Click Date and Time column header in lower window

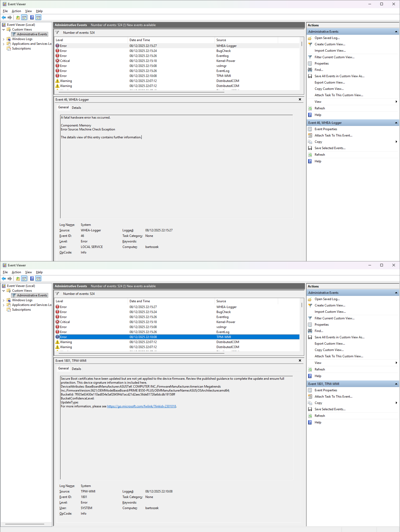click(171, 301)
